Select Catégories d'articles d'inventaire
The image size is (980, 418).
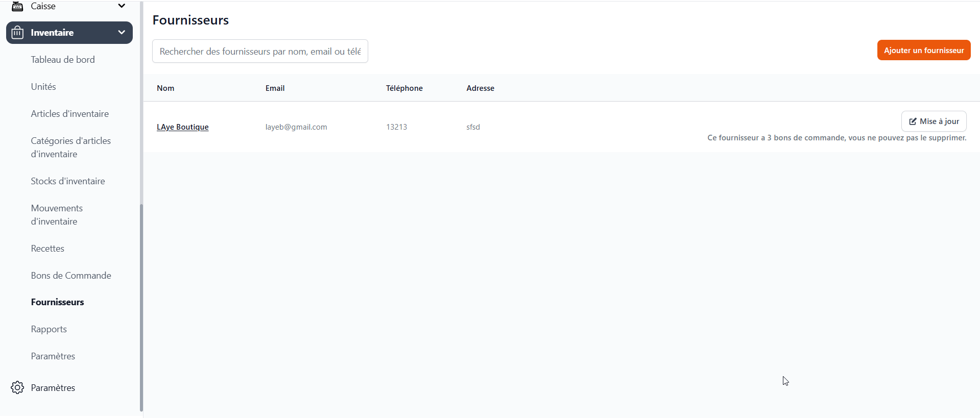point(70,147)
